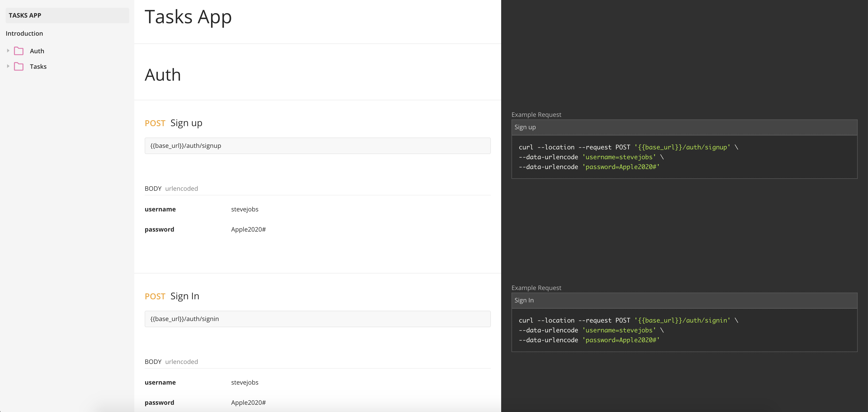
Task: Click Example Request label above Sign In
Action: [537, 288]
